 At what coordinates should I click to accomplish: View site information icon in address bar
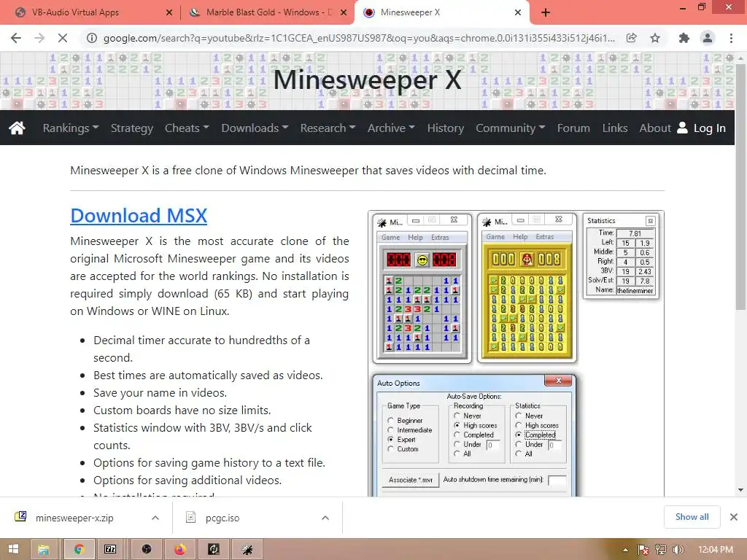pyautogui.click(x=91, y=38)
